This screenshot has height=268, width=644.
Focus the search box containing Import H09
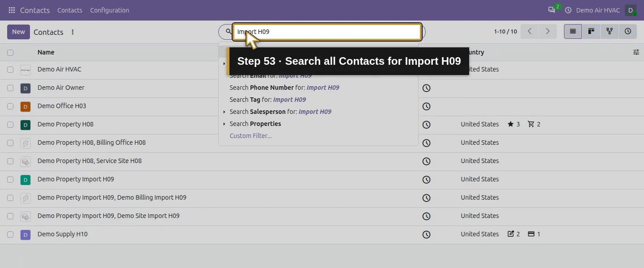point(327,32)
